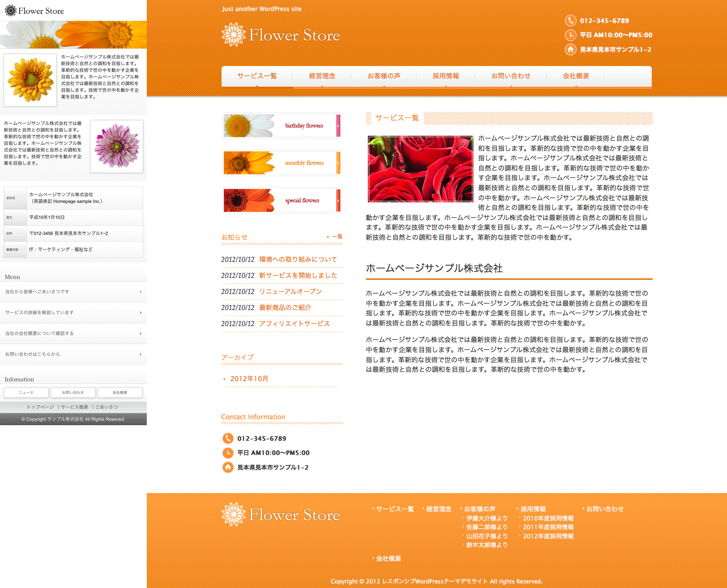Viewport: 727px width, 588px height.
Task: Click the clock icon beside header business hours
Action: pyautogui.click(x=570, y=35)
